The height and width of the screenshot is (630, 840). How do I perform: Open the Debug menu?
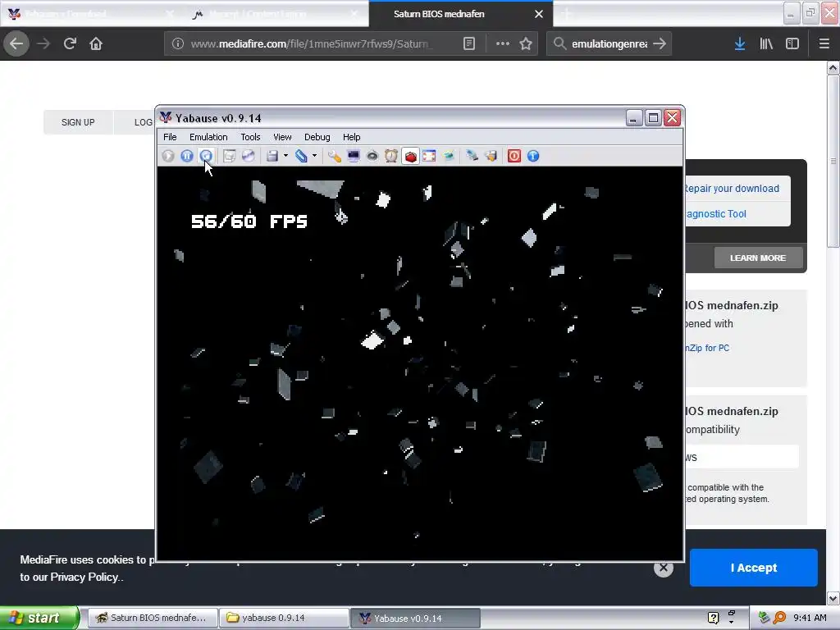click(x=317, y=137)
